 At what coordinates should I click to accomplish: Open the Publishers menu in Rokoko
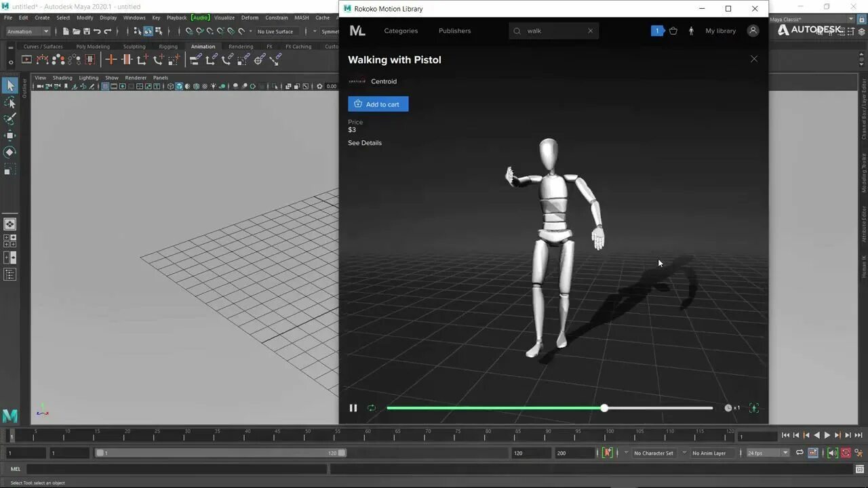454,30
